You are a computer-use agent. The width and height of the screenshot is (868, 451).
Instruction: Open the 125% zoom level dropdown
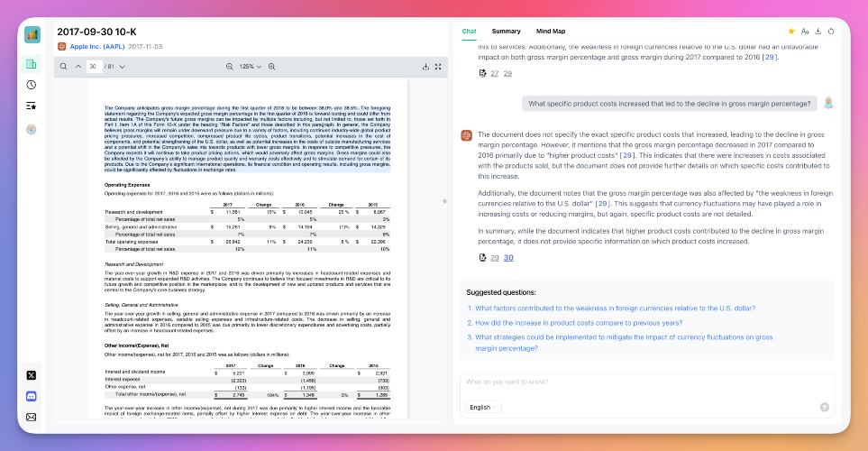click(x=251, y=67)
